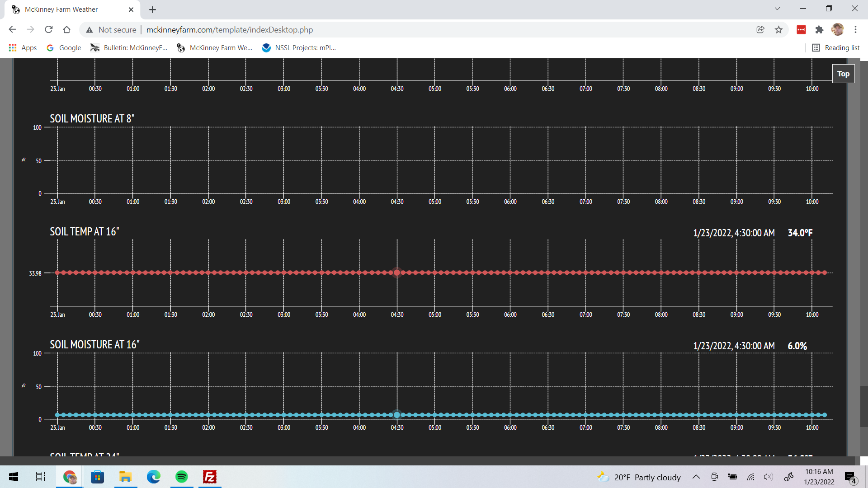Click the browser Reload page icon
The height and width of the screenshot is (488, 868).
coord(49,30)
